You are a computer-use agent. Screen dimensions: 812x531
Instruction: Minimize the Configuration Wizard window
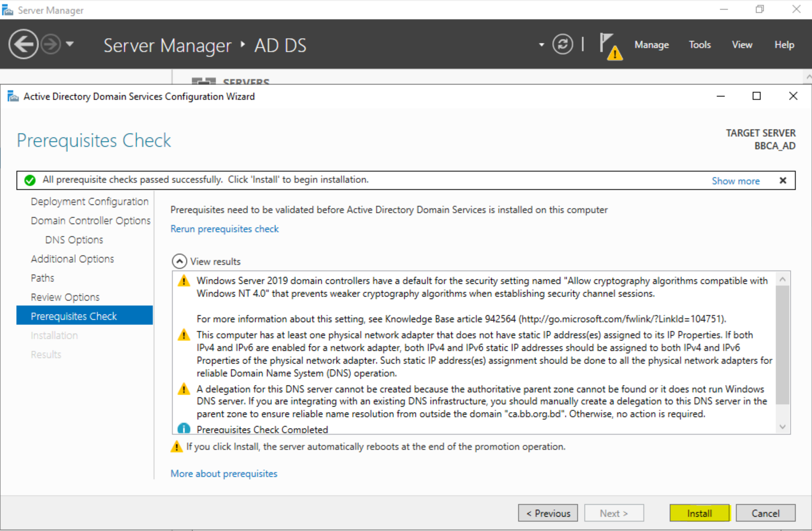(x=720, y=97)
